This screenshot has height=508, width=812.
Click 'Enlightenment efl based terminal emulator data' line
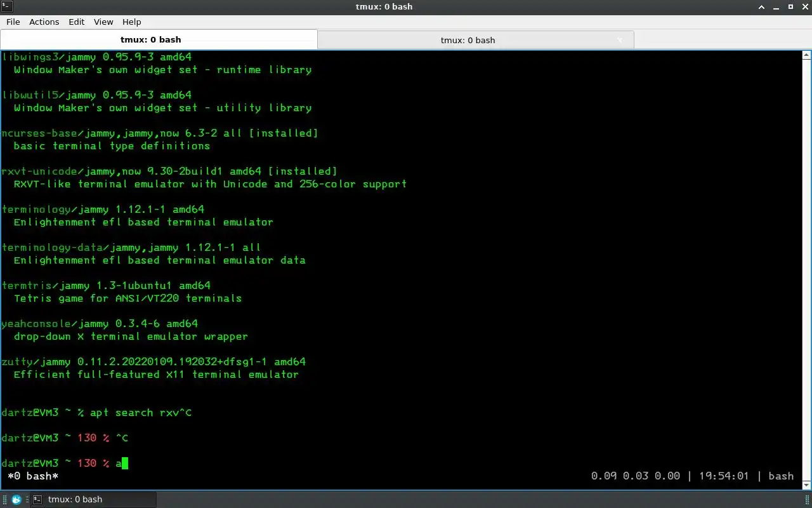point(160,260)
